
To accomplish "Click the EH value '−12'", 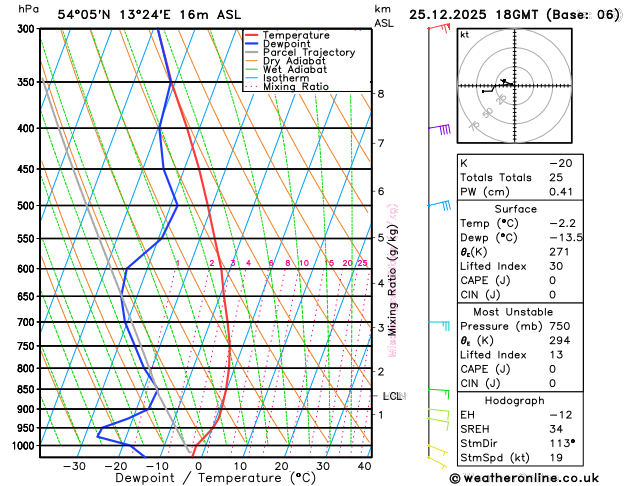I will pos(561,415).
